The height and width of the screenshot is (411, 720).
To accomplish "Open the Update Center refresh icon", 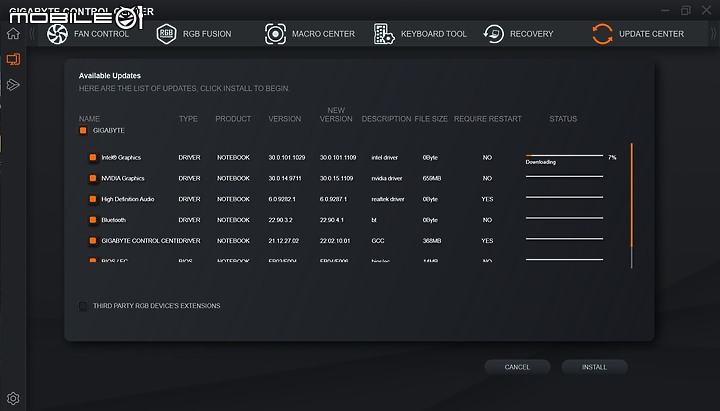I will coord(602,34).
